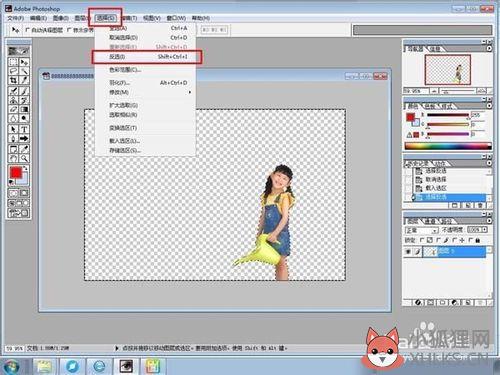Screen dimensions: 500x375
Task: Open opacity slider arrow in Layers
Action: pyautogui.click(x=485, y=230)
